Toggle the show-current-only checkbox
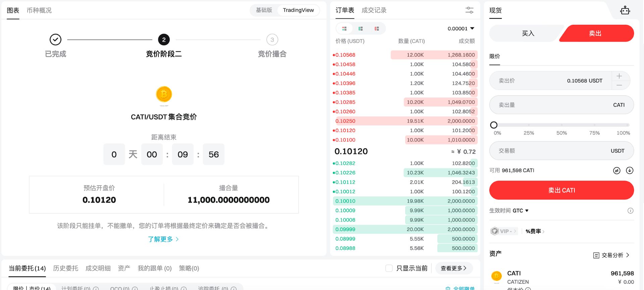Image resolution: width=644 pixels, height=290 pixels. click(389, 268)
